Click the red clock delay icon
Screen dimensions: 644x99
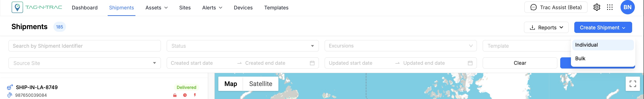pos(185,95)
